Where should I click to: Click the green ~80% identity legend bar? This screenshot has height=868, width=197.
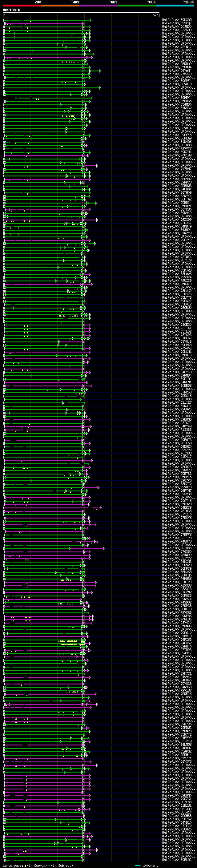tap(137, 6)
